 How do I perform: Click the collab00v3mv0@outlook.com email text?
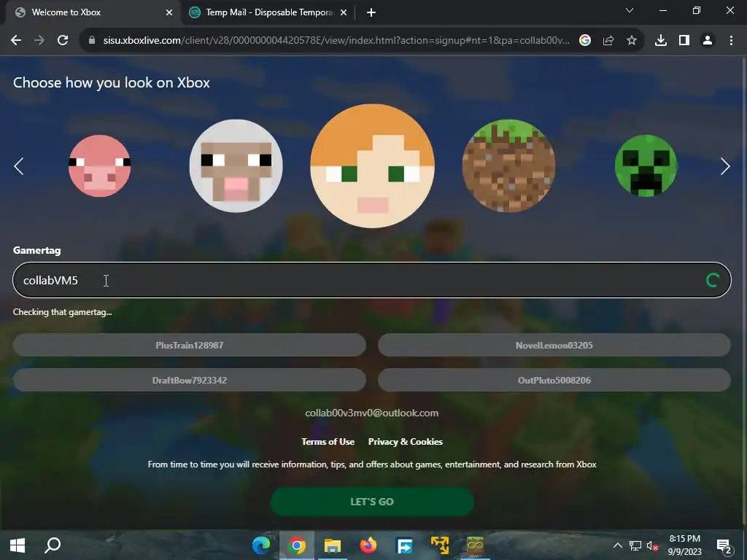pyautogui.click(x=371, y=413)
